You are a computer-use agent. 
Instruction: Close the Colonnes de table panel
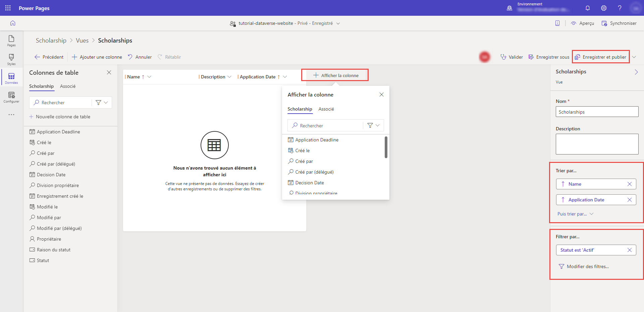(109, 72)
